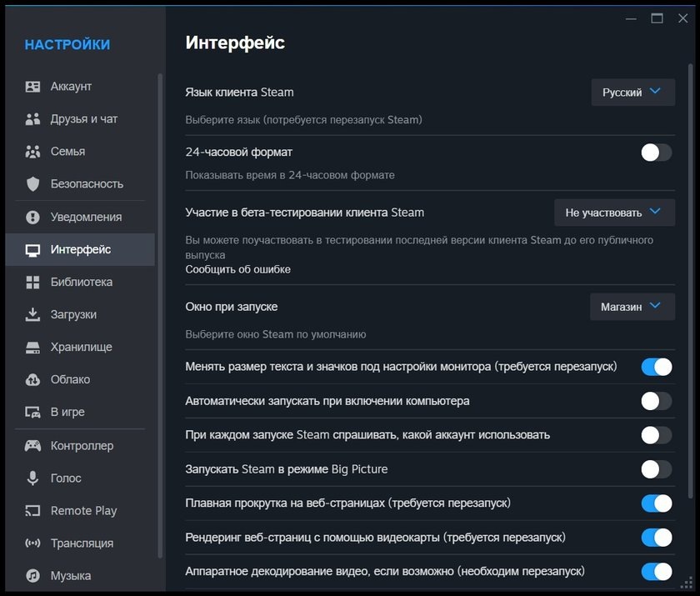Image resolution: width=700 pixels, height=596 pixels.
Task: Enable launching Steam in Big Picture mode
Action: [x=656, y=469]
